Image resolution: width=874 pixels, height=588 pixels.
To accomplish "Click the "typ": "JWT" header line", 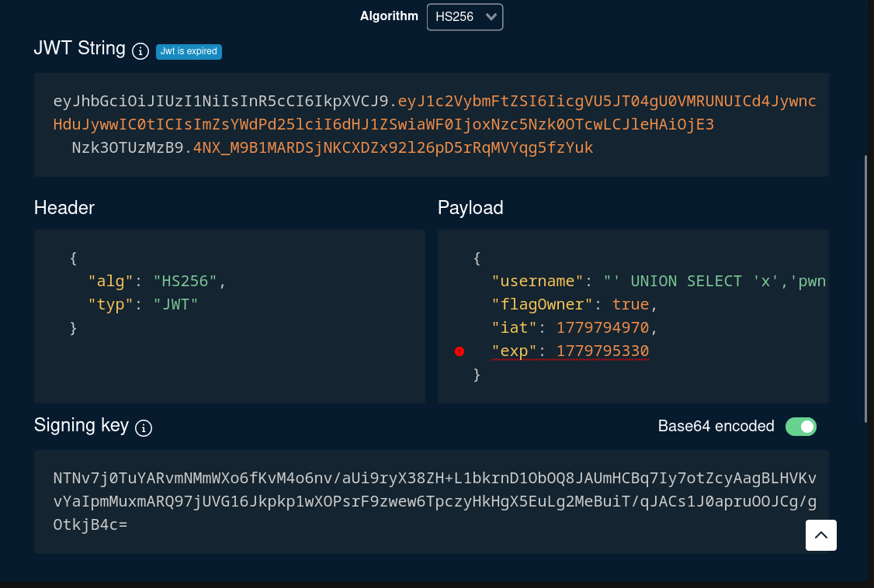I will tap(143, 305).
